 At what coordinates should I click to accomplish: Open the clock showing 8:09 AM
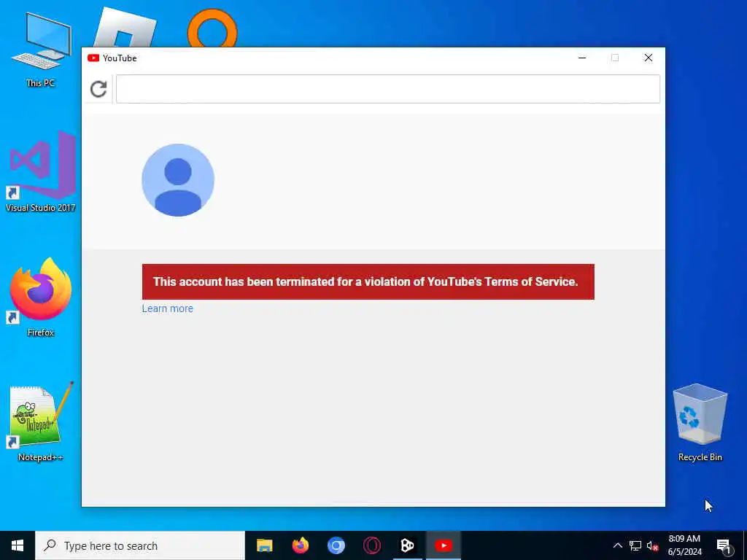684,545
